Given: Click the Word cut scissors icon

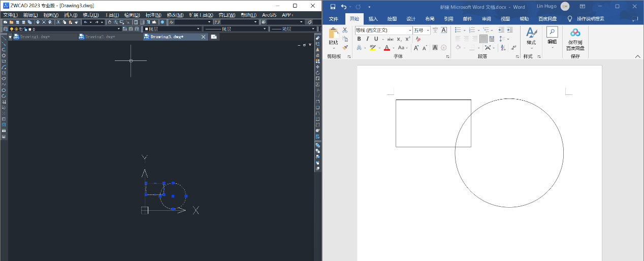Looking at the screenshot, I should (x=345, y=30).
